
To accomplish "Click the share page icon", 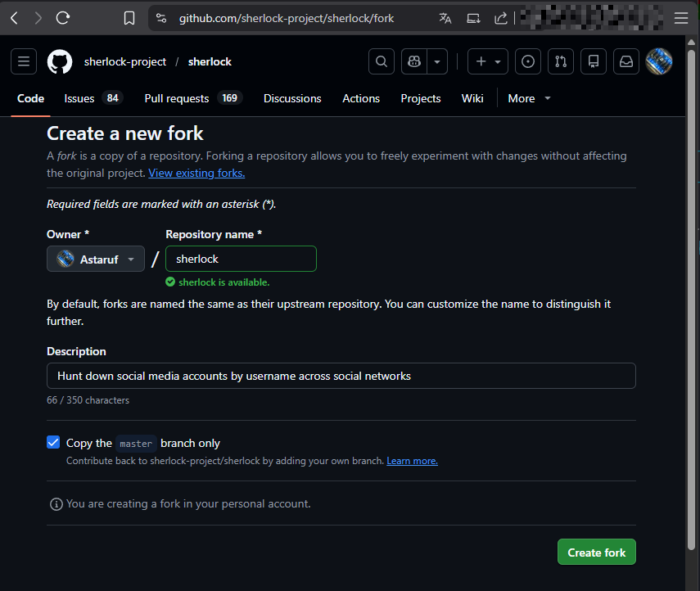I will 501,18.
